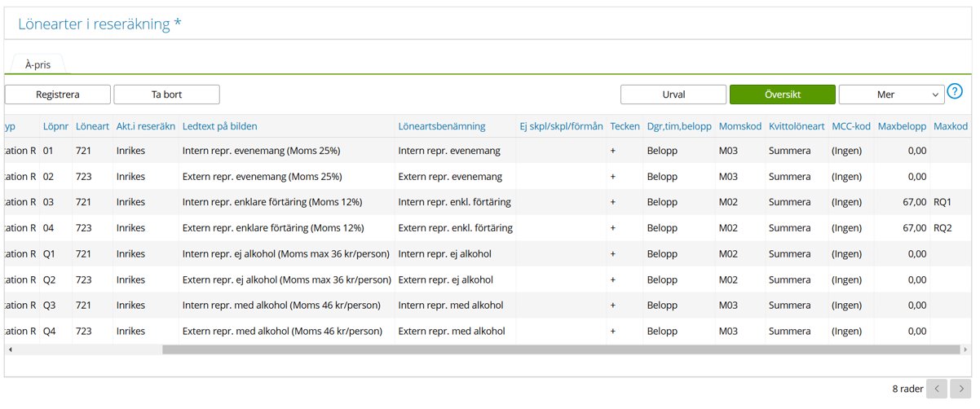This screenshot has height=409, width=980.
Task: Click the green Översikt button
Action: [782, 95]
